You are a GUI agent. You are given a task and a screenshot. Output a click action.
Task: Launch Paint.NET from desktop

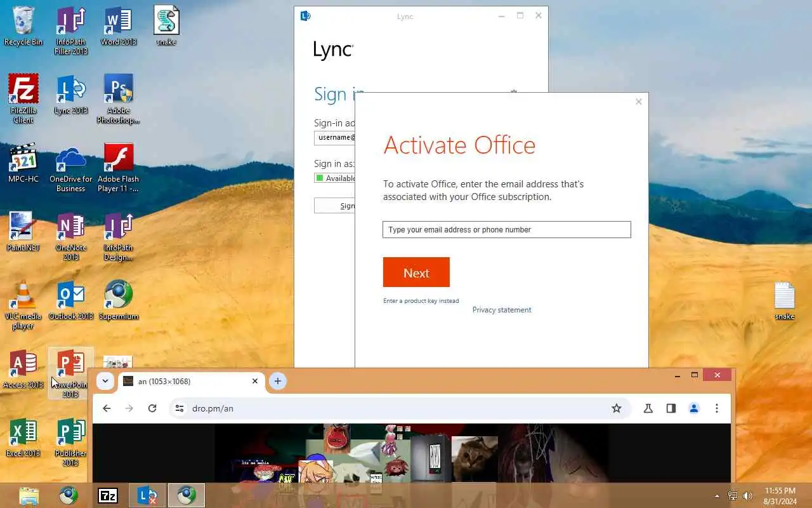click(23, 232)
